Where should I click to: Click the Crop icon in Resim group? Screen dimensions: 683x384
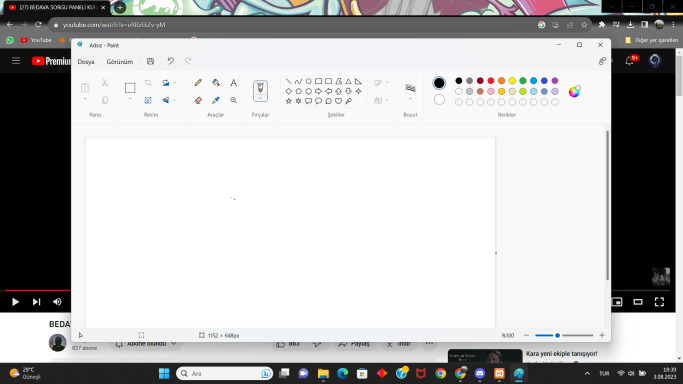[148, 83]
